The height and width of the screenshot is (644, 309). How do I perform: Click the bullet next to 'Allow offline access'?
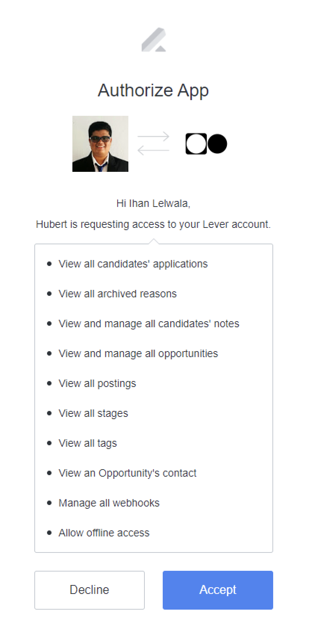coord(50,533)
